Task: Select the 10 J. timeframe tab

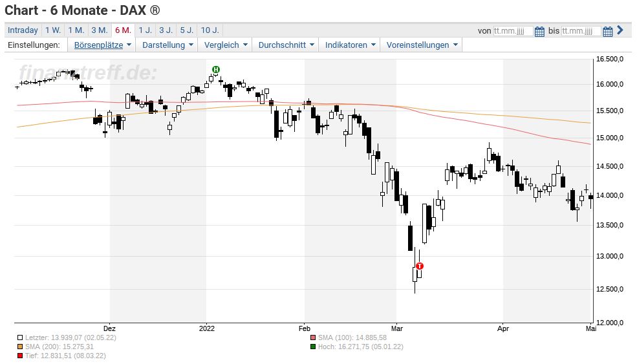Action: pos(210,30)
